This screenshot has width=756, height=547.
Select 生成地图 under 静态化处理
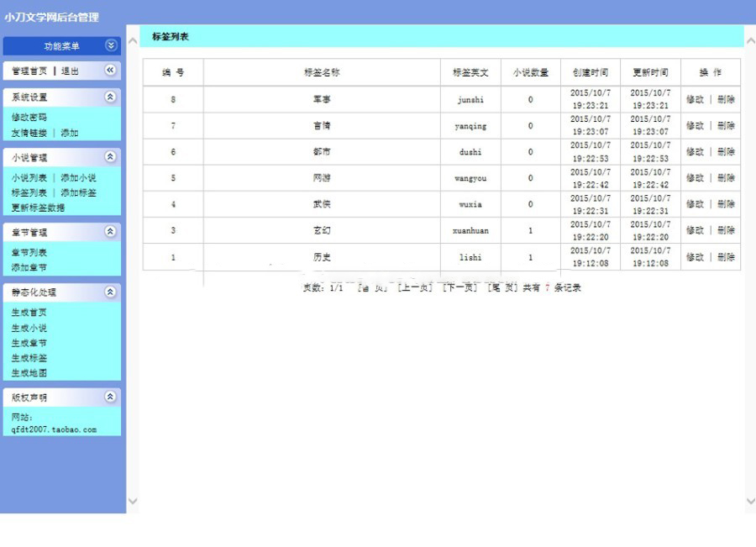coord(29,373)
